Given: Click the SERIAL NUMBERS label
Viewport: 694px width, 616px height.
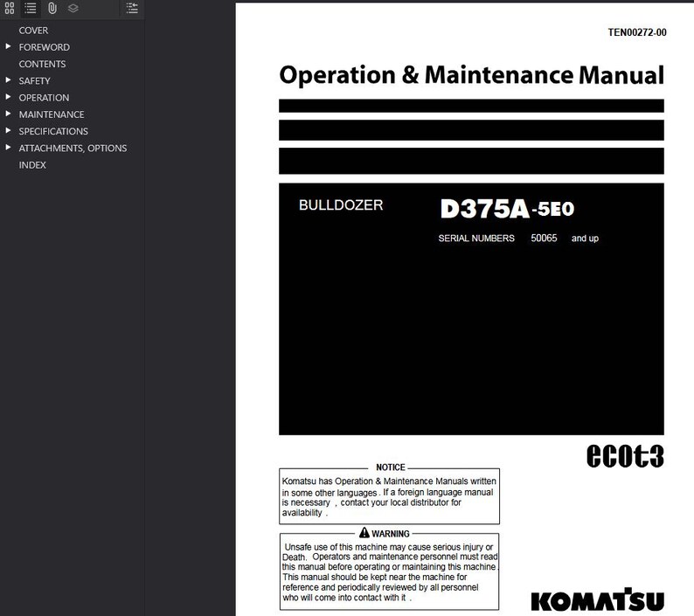Looking at the screenshot, I should [476, 238].
